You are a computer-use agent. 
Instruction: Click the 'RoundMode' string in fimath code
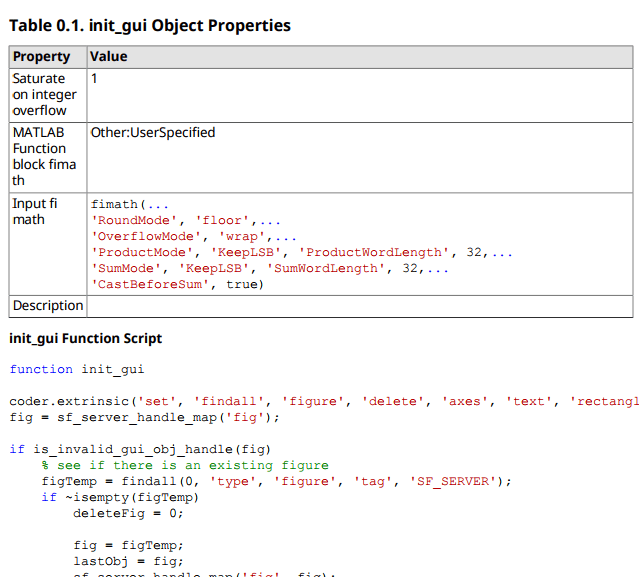(x=134, y=220)
